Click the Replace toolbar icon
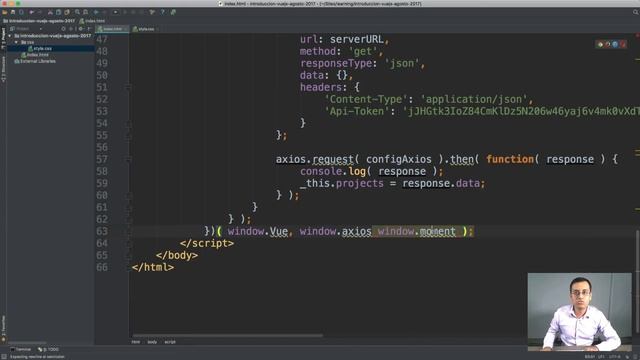Screen dimensions: 640x360 85,12
